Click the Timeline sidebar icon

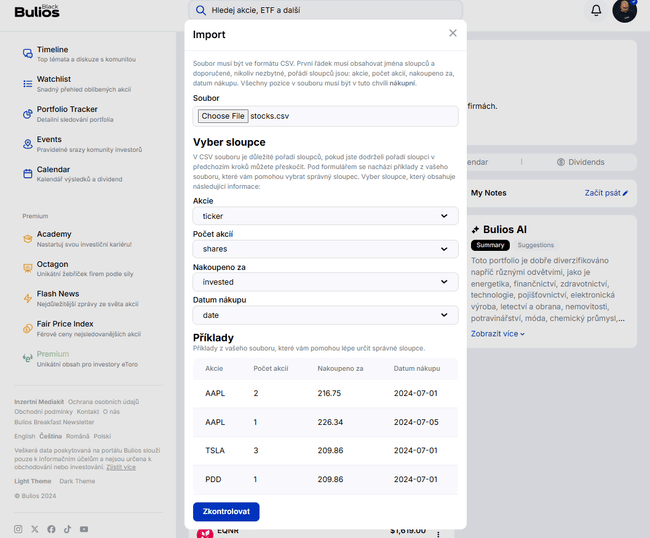click(x=28, y=54)
